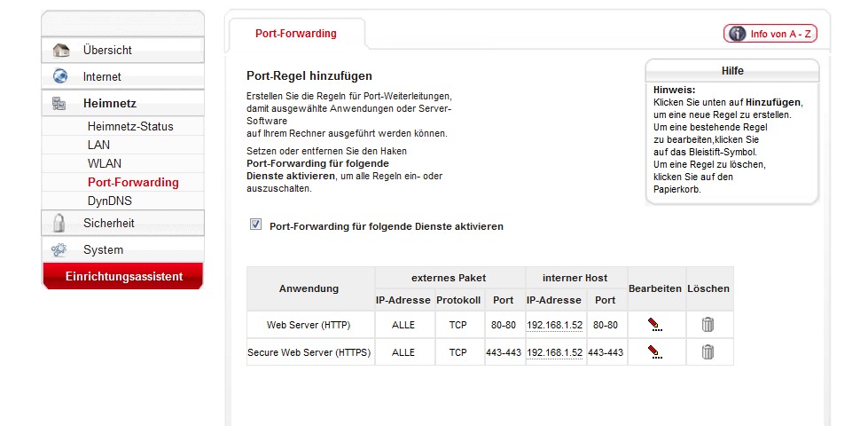The height and width of the screenshot is (426, 868).
Task: Click the pencil edit icon for HTTPS rule
Action: click(654, 352)
